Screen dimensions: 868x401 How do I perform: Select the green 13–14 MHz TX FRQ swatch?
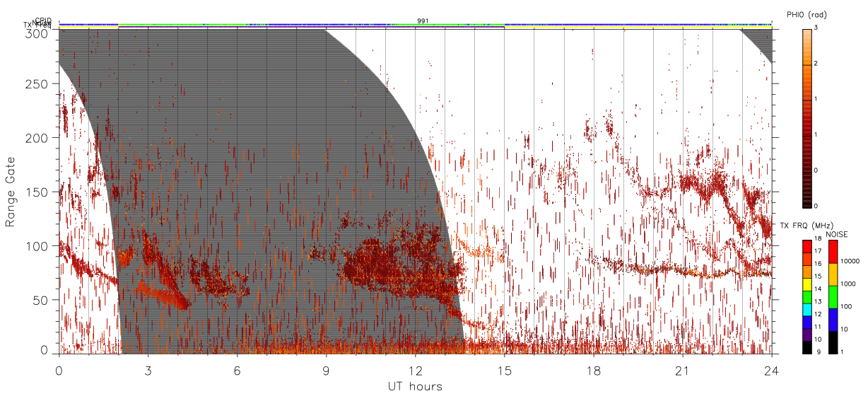pyautogui.click(x=807, y=297)
